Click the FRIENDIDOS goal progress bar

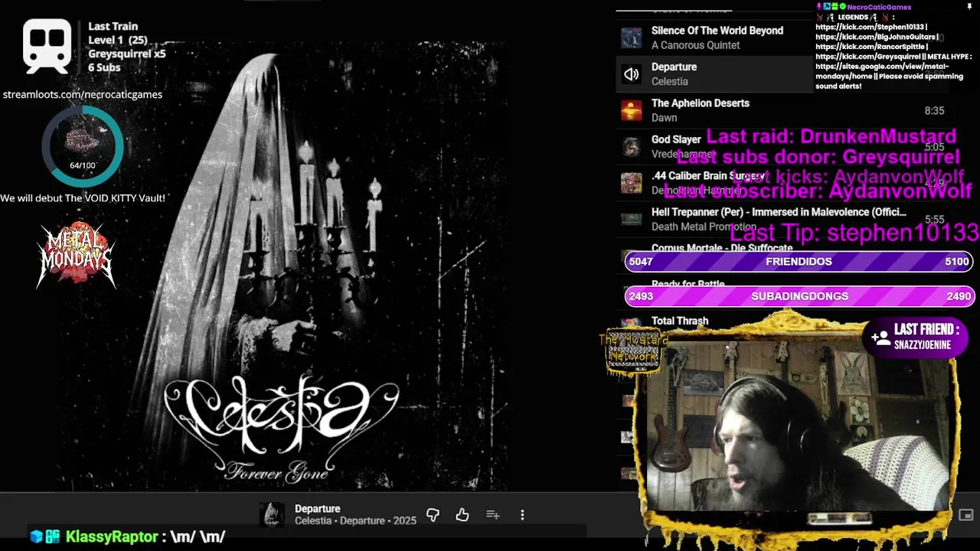799,262
